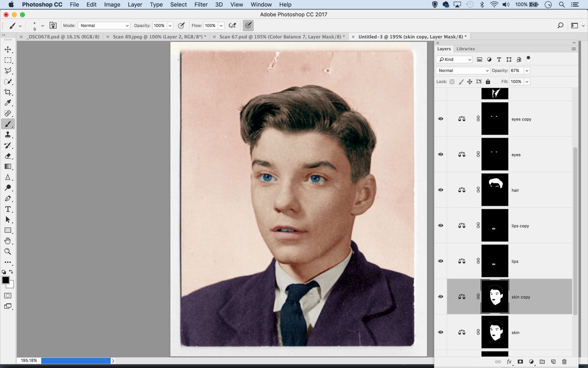Image resolution: width=588 pixels, height=368 pixels.
Task: Click the Create new group folder icon
Action: pyautogui.click(x=542, y=362)
